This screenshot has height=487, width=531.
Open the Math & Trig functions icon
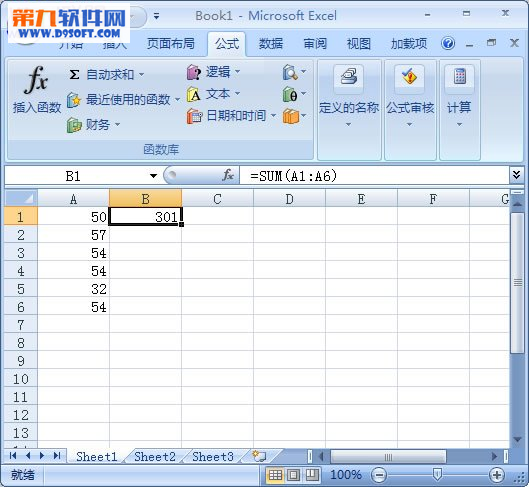[x=290, y=94]
